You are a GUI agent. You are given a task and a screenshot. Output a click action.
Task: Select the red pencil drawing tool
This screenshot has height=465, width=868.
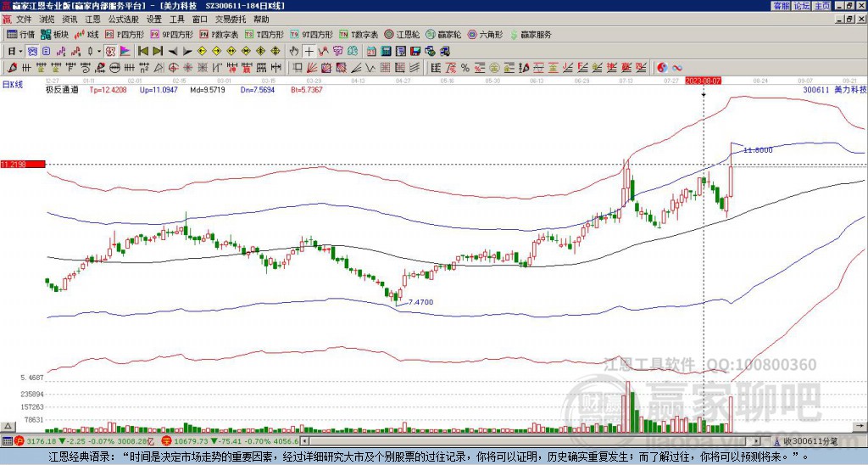click(12, 68)
